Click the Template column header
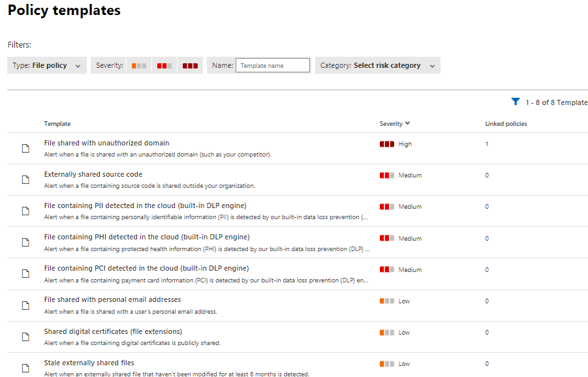The width and height of the screenshot is (588, 377). [57, 123]
